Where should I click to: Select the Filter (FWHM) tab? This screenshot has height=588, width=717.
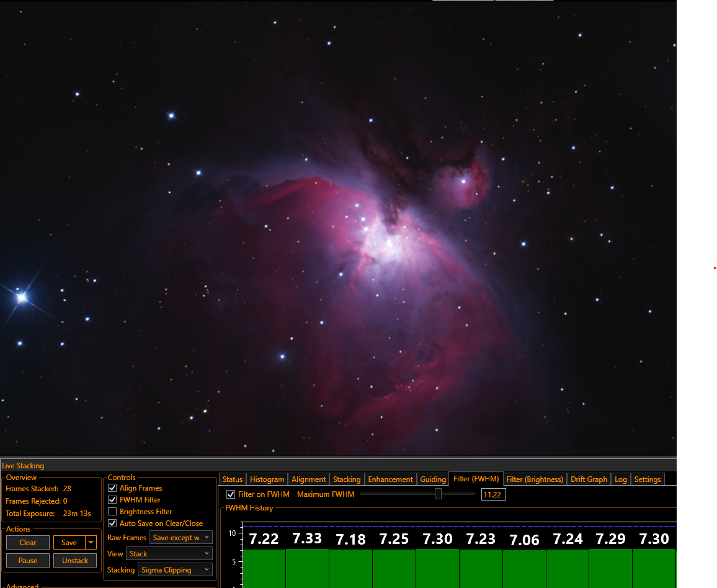476,479
